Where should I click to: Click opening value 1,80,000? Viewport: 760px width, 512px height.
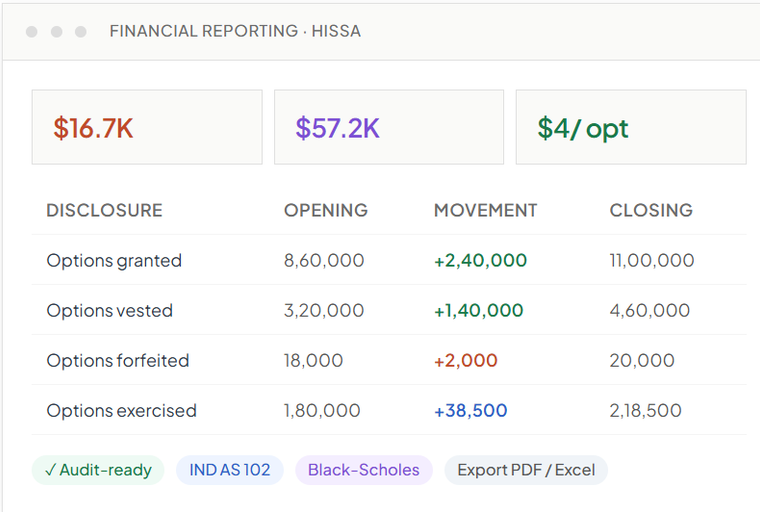(322, 411)
